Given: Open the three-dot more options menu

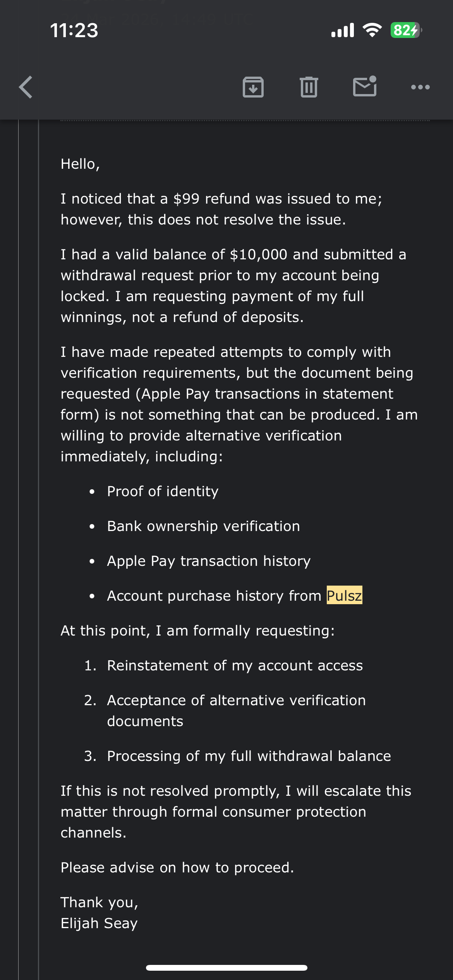Looking at the screenshot, I should click(x=420, y=87).
